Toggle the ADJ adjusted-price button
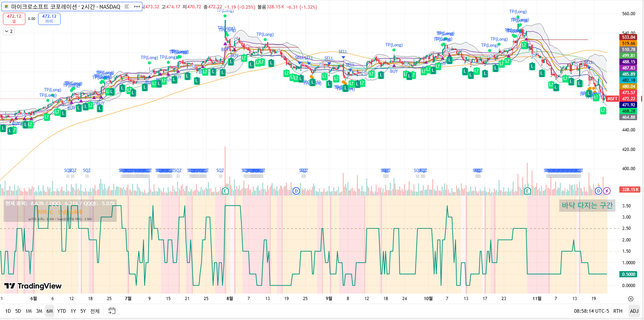The height and width of the screenshot is (320, 644). coord(634,311)
